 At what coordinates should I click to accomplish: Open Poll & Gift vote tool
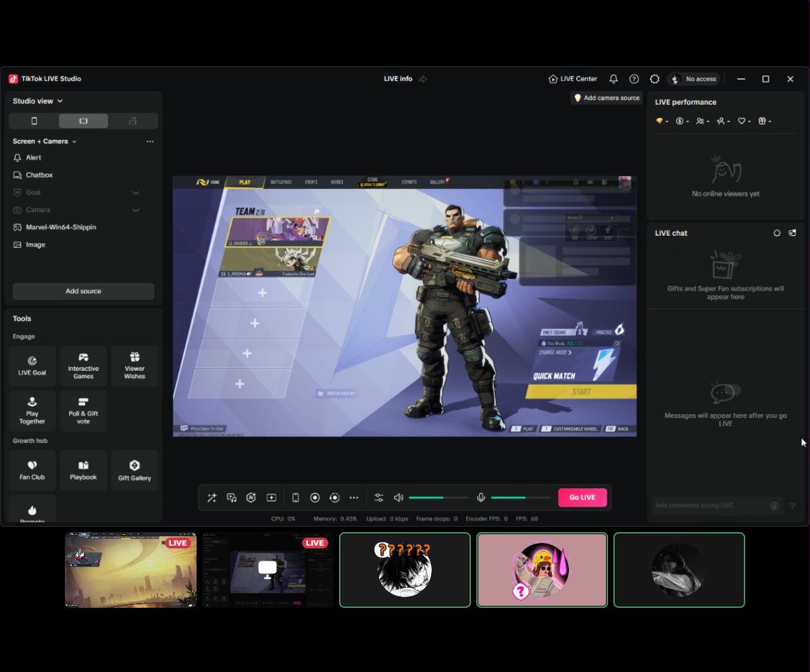[83, 411]
